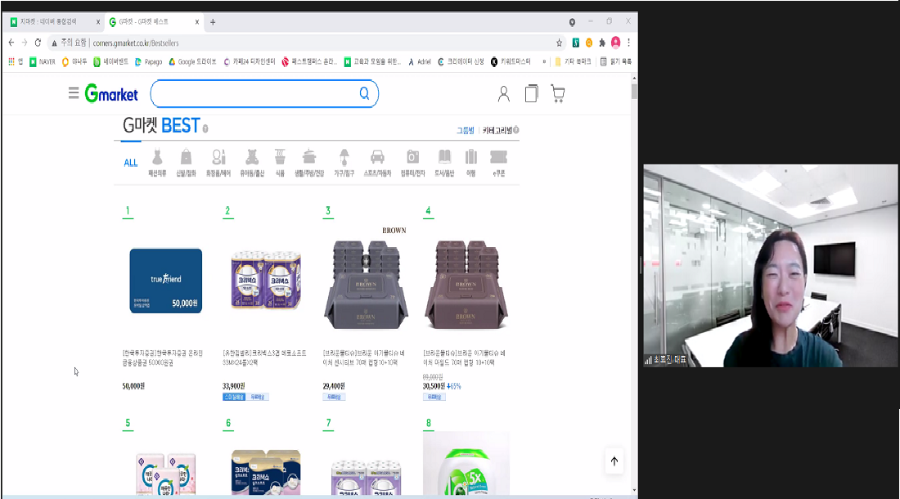
Task: Click the Gmarket logo
Action: [x=111, y=94]
